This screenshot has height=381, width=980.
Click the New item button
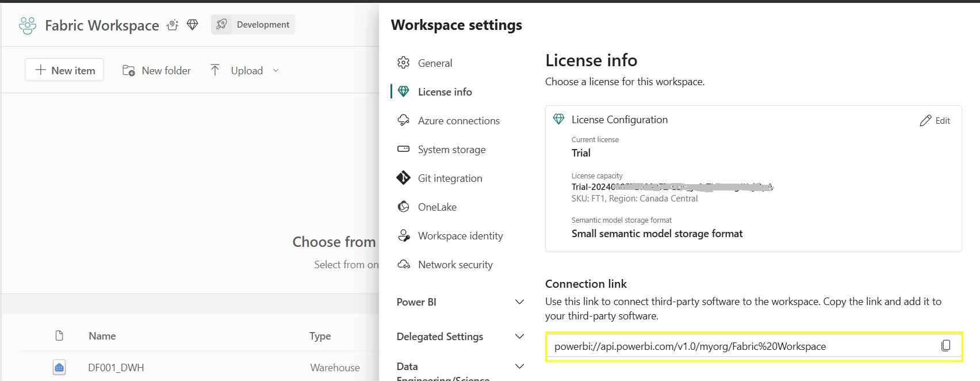click(64, 70)
